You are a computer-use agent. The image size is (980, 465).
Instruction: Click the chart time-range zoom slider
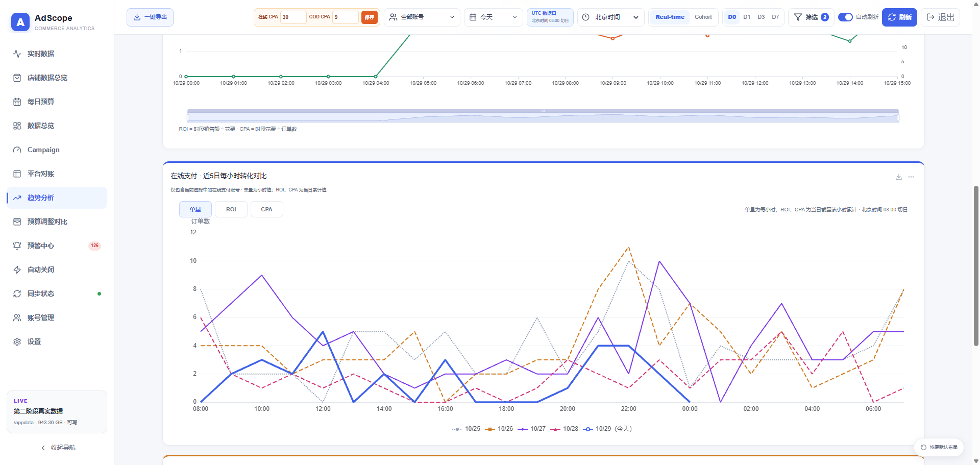543,116
